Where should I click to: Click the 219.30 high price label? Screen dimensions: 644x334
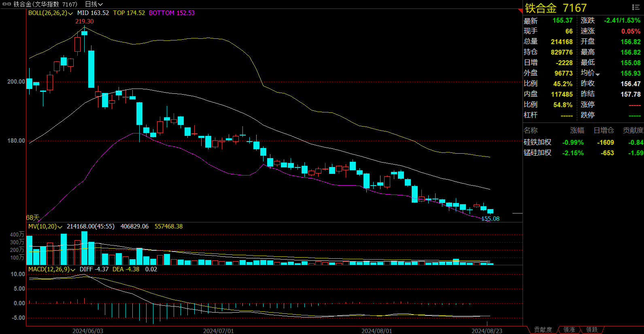coord(84,21)
